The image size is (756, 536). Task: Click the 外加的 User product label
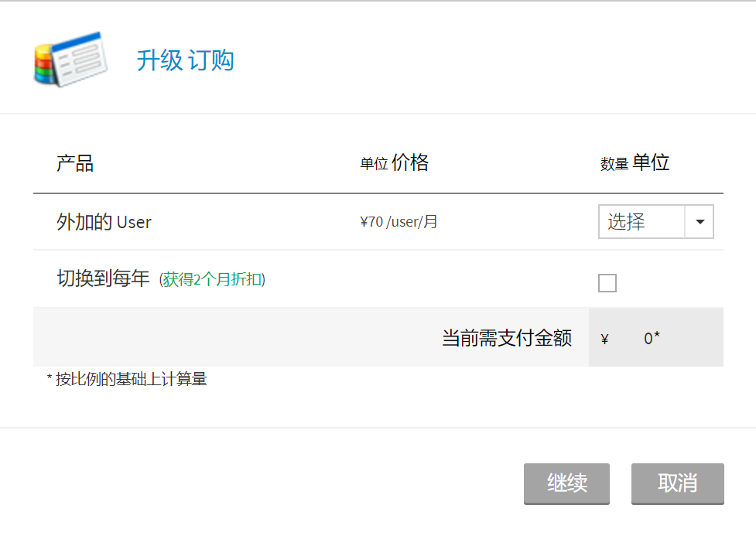(104, 222)
